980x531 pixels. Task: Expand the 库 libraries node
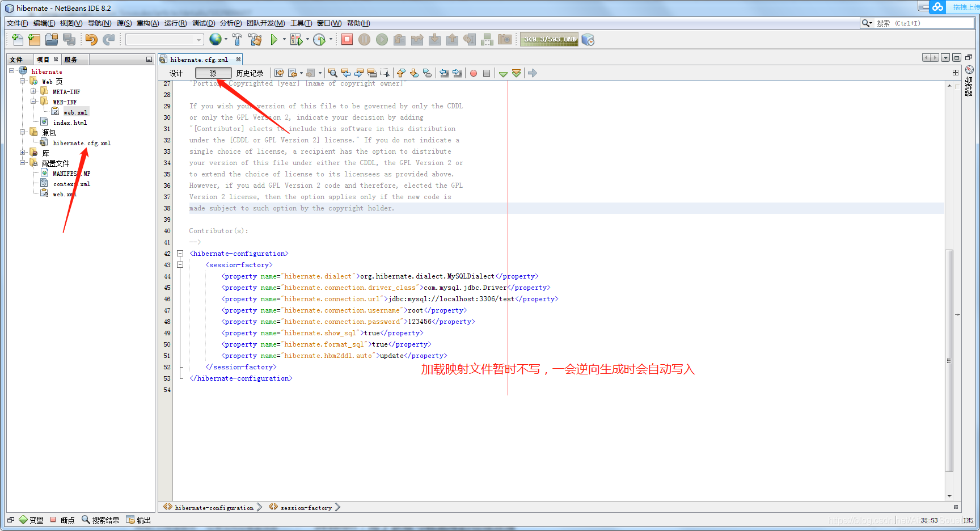point(23,153)
